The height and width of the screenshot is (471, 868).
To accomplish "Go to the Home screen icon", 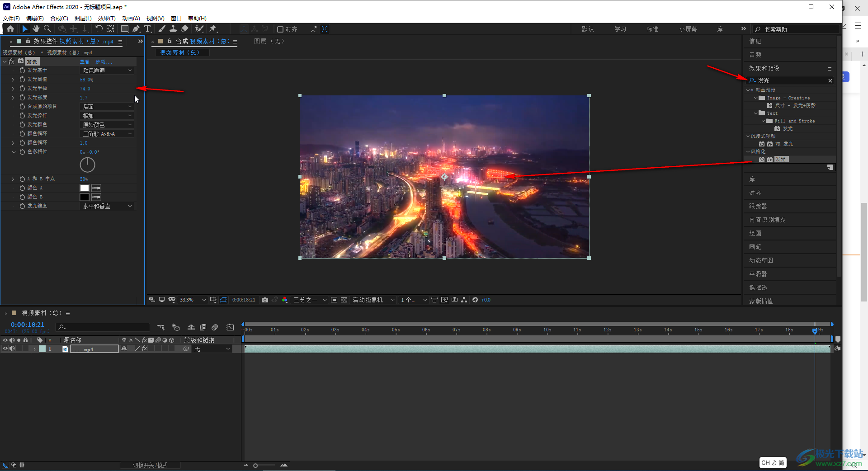I will (x=10, y=29).
